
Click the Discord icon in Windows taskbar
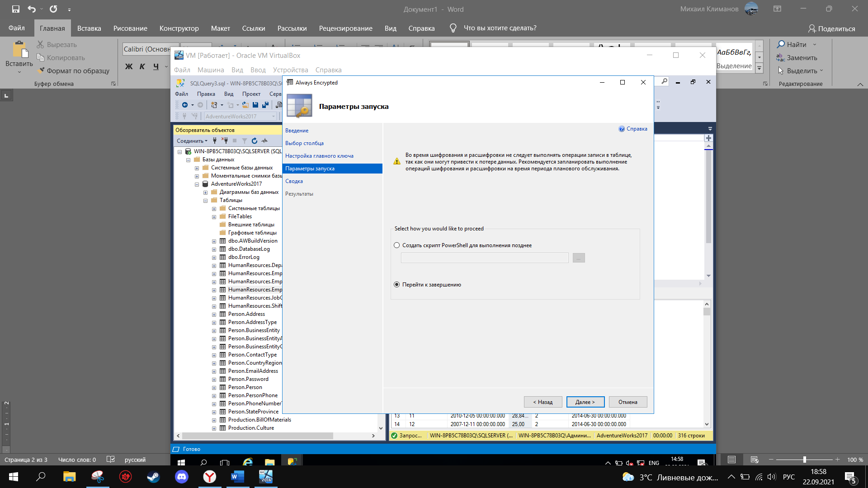pos(182,477)
